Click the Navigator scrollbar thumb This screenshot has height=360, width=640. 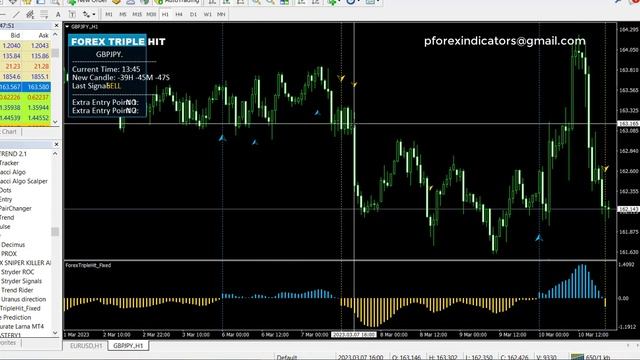pyautogui.click(x=55, y=231)
